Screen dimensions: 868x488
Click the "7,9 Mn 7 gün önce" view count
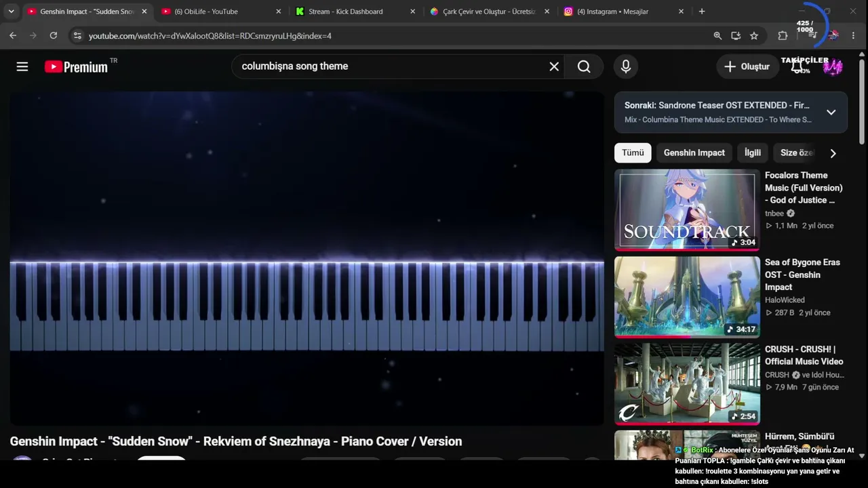tap(802, 387)
